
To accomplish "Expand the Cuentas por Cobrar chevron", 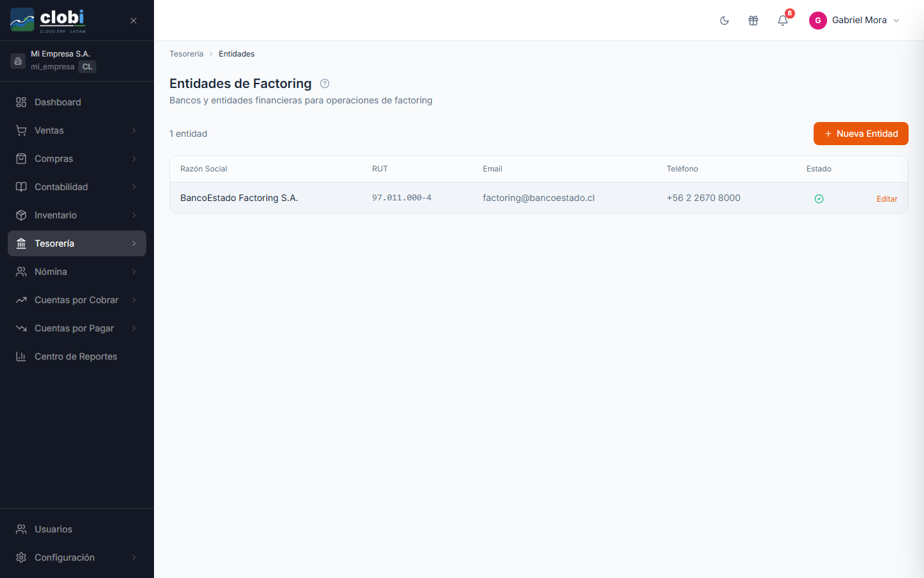I will coord(134,300).
